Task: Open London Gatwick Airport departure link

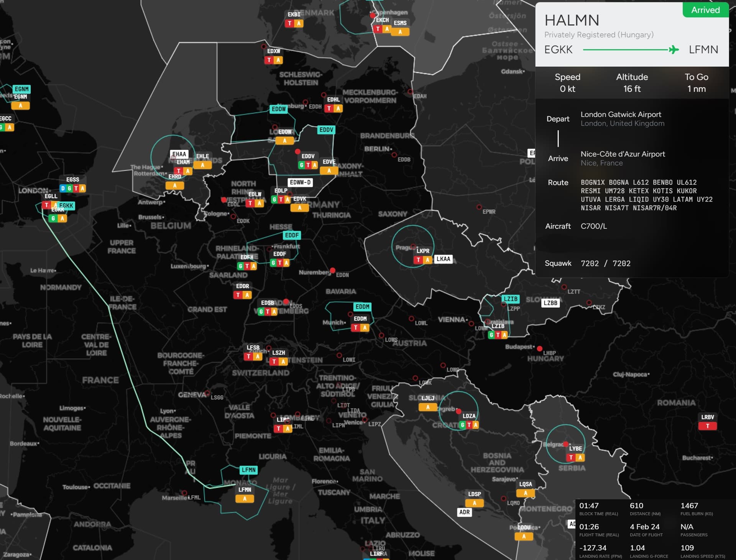Action: [x=621, y=114]
